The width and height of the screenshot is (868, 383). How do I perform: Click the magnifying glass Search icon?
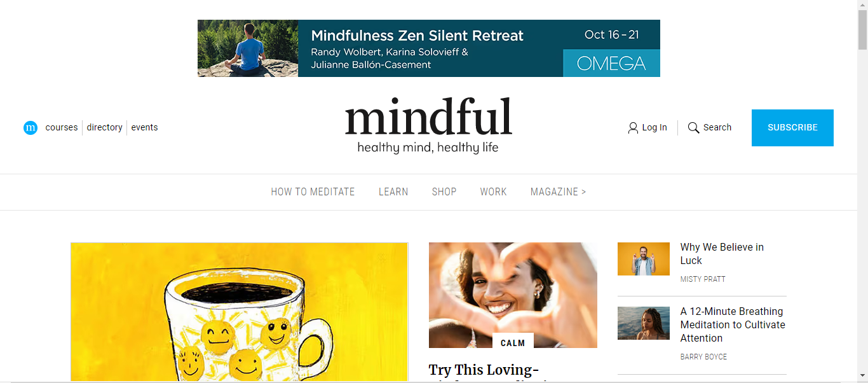[693, 128]
